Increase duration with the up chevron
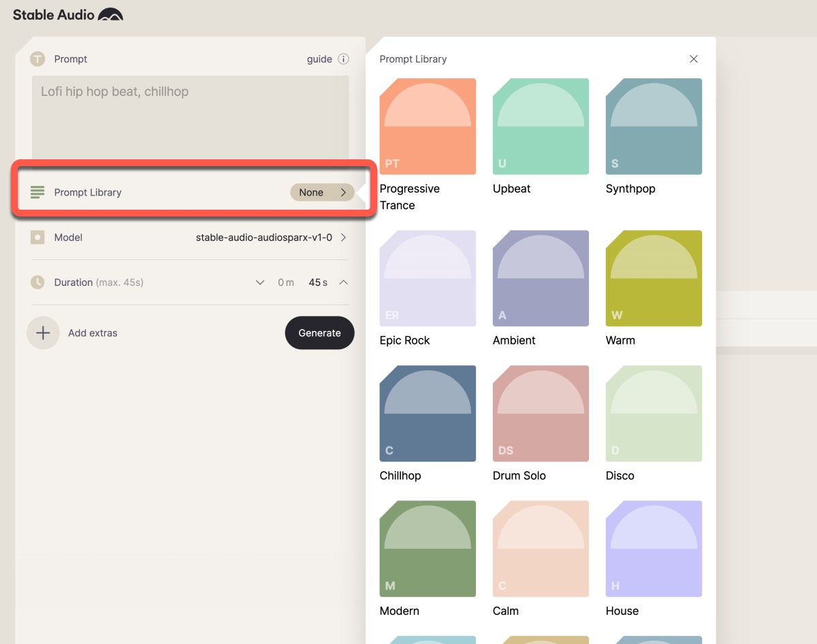Screen dimensions: 817x644 click(x=343, y=283)
